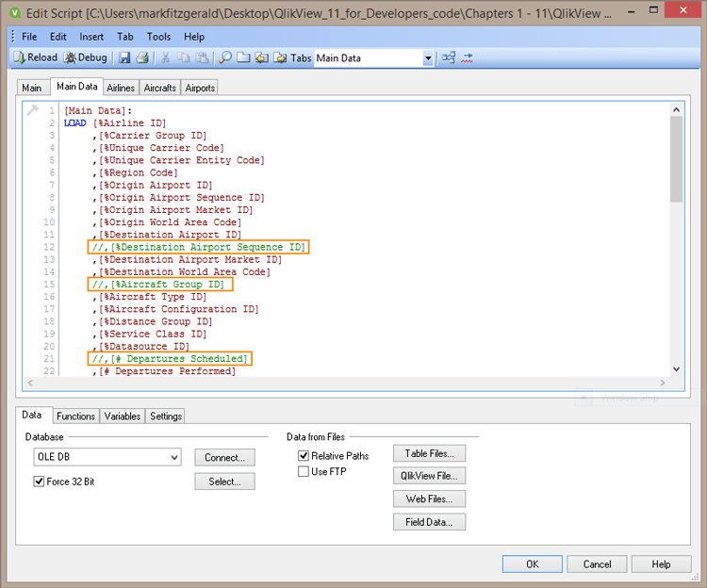
Task: Click the [%Origin World Area Code] line
Action: [x=167, y=222]
